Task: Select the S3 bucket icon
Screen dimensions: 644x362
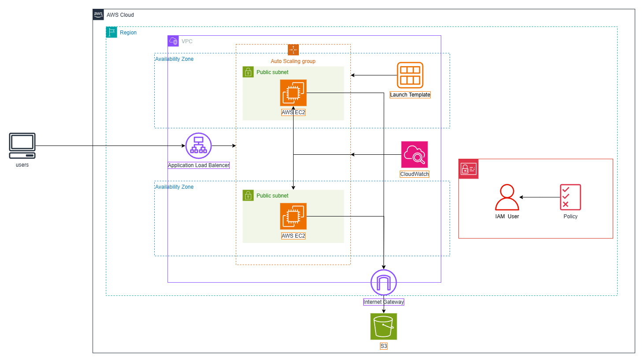Action: tap(383, 327)
